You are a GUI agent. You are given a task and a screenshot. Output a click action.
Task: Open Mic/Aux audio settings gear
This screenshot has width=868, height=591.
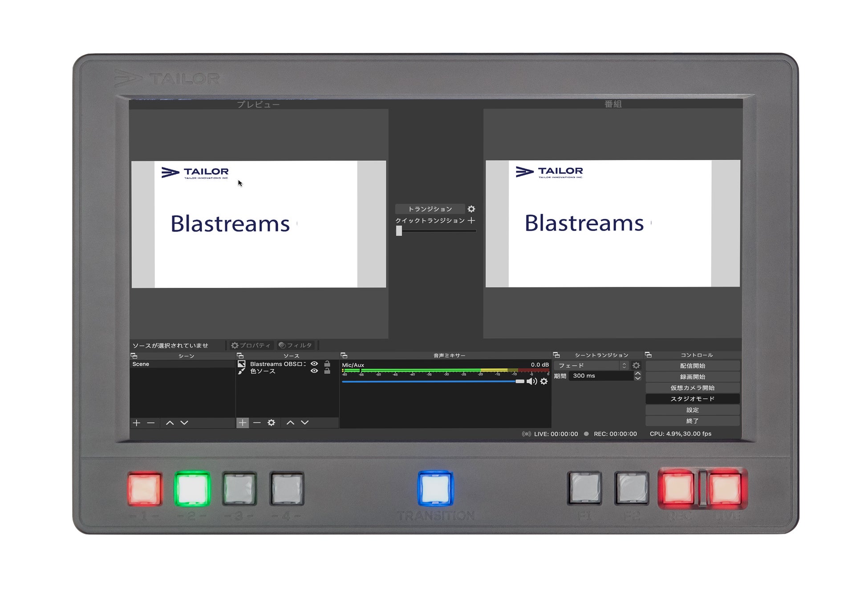(x=544, y=381)
